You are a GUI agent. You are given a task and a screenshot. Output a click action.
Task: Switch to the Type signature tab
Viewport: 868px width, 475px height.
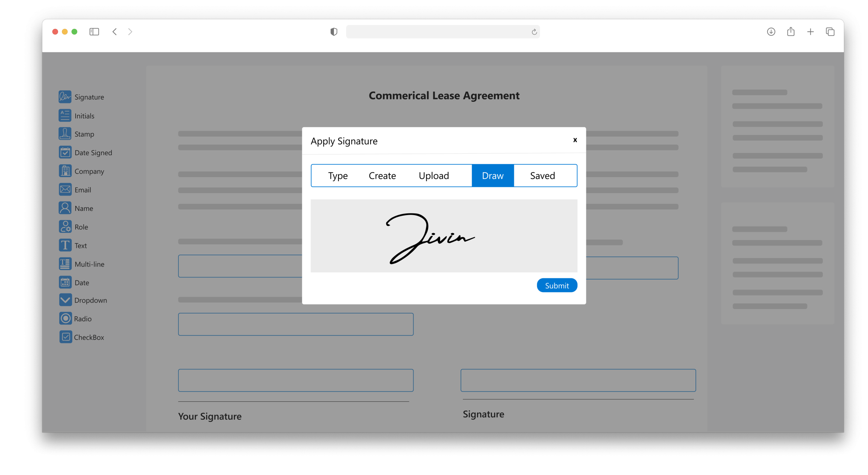pos(338,176)
